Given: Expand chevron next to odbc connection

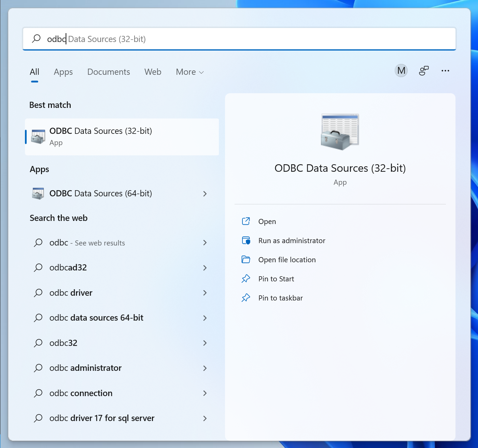Looking at the screenshot, I should 205,393.
